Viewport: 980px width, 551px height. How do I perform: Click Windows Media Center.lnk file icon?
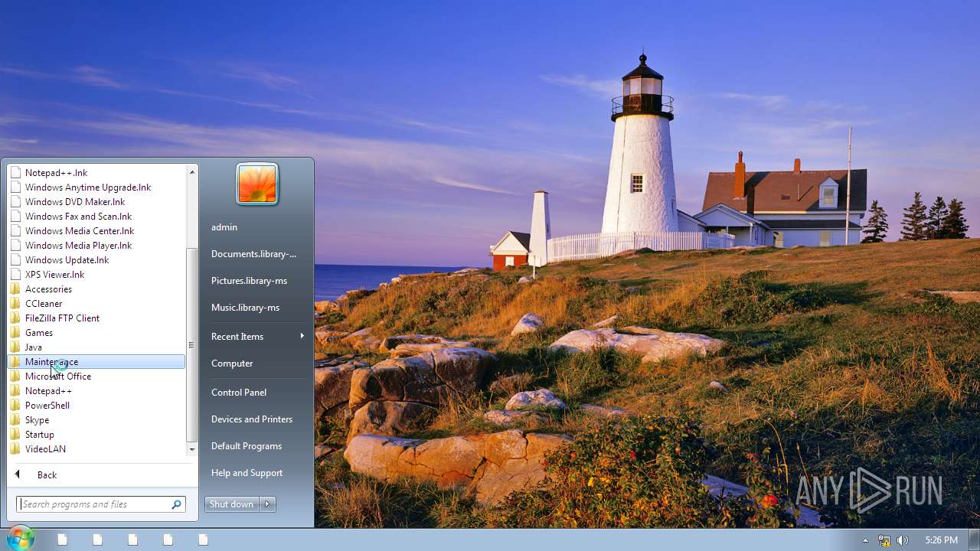15,231
